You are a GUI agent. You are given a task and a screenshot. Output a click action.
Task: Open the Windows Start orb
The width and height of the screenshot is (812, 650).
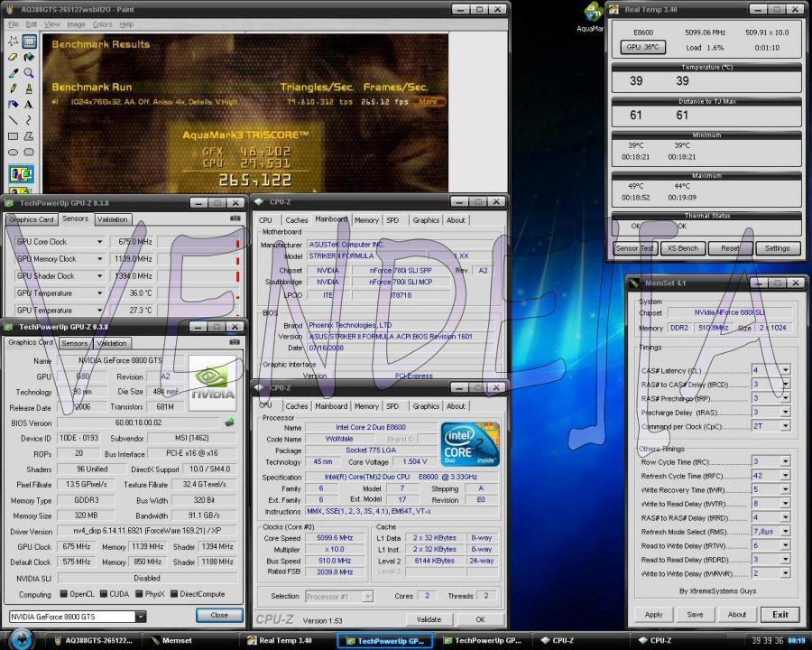click(x=22, y=640)
